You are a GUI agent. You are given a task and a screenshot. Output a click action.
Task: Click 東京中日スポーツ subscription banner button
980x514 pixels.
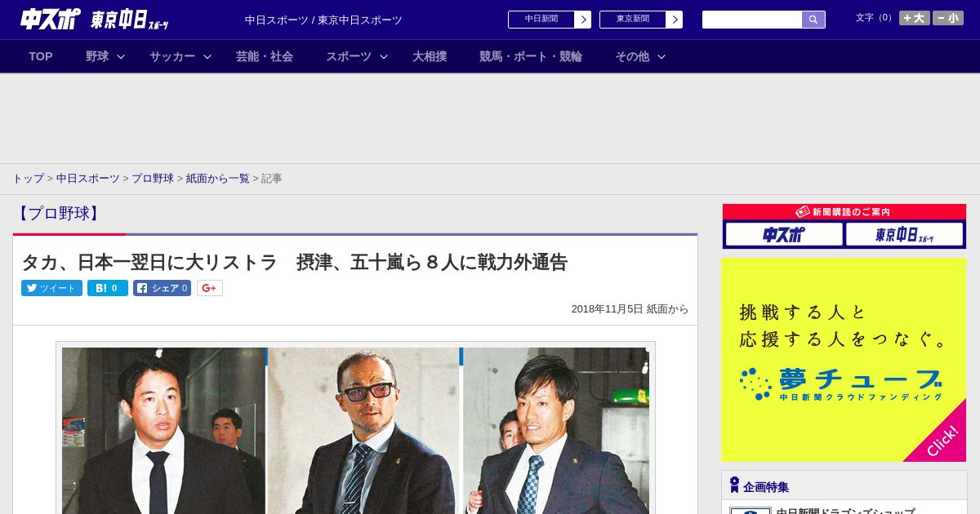pyautogui.click(x=905, y=235)
